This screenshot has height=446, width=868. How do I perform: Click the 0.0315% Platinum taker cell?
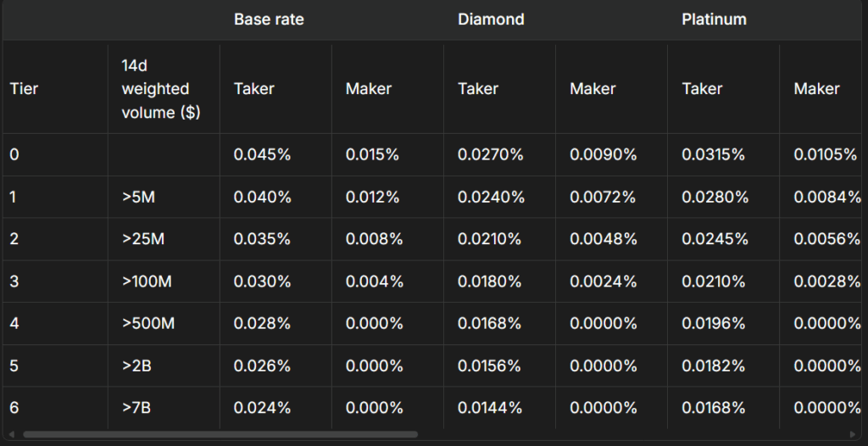pyautogui.click(x=715, y=154)
